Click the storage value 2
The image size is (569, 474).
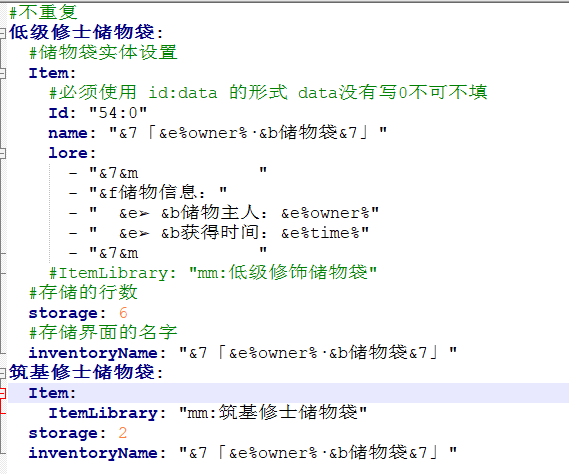coord(123,433)
